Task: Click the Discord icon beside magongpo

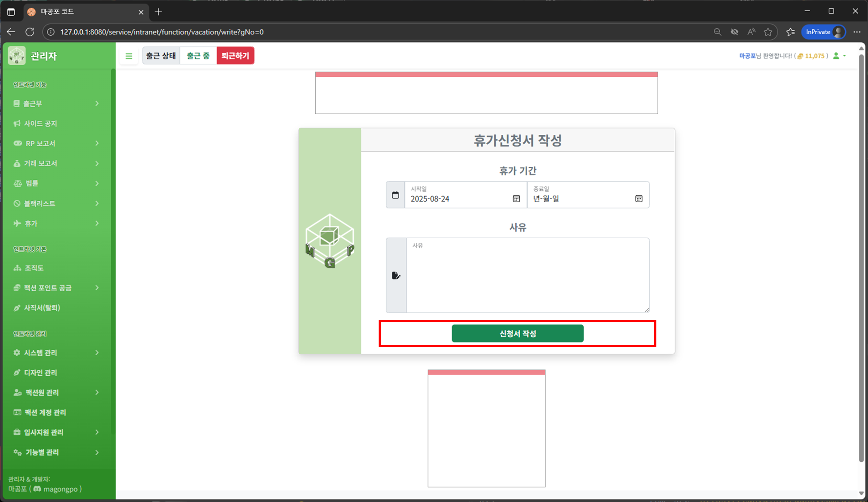Action: point(37,489)
